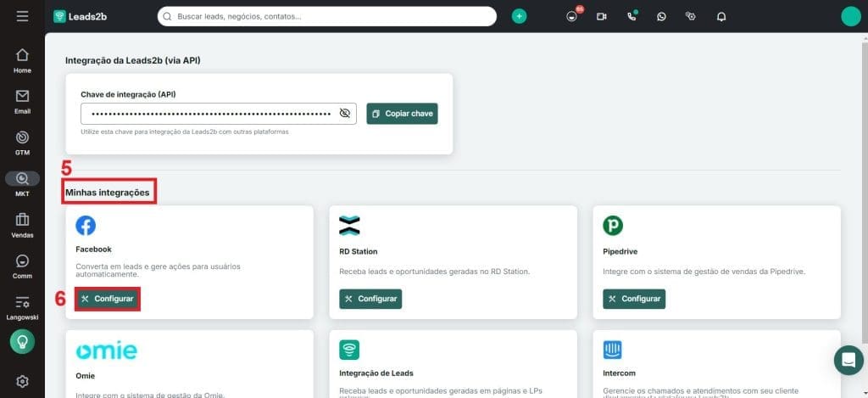The height and width of the screenshot is (398, 868).
Task: Click Configurar for RD Station
Action: [x=370, y=299]
